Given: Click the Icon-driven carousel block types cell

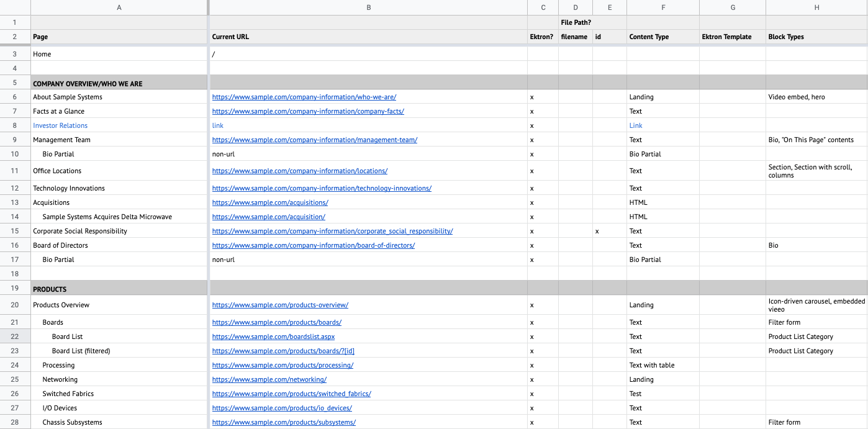Looking at the screenshot, I should (x=816, y=305).
